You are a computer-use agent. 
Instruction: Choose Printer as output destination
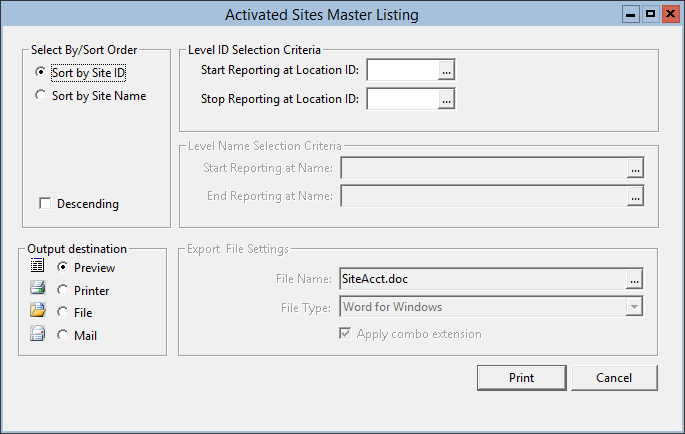(x=63, y=290)
